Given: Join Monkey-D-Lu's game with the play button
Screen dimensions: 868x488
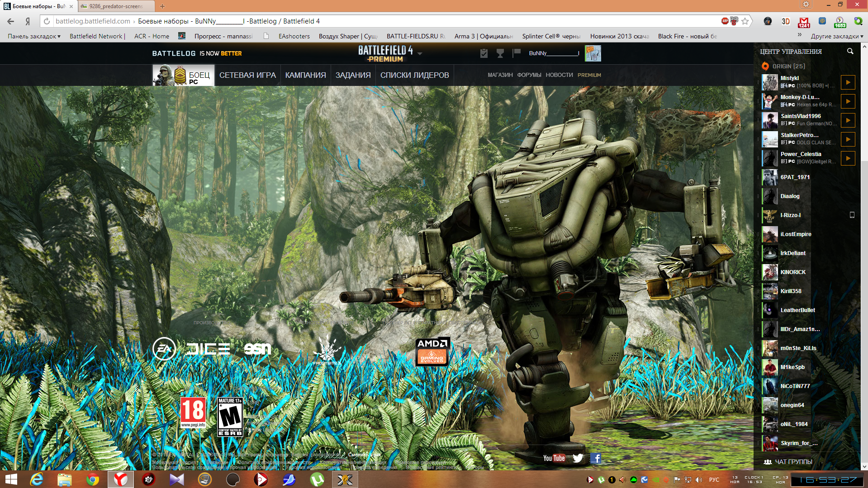Looking at the screenshot, I should click(x=848, y=101).
